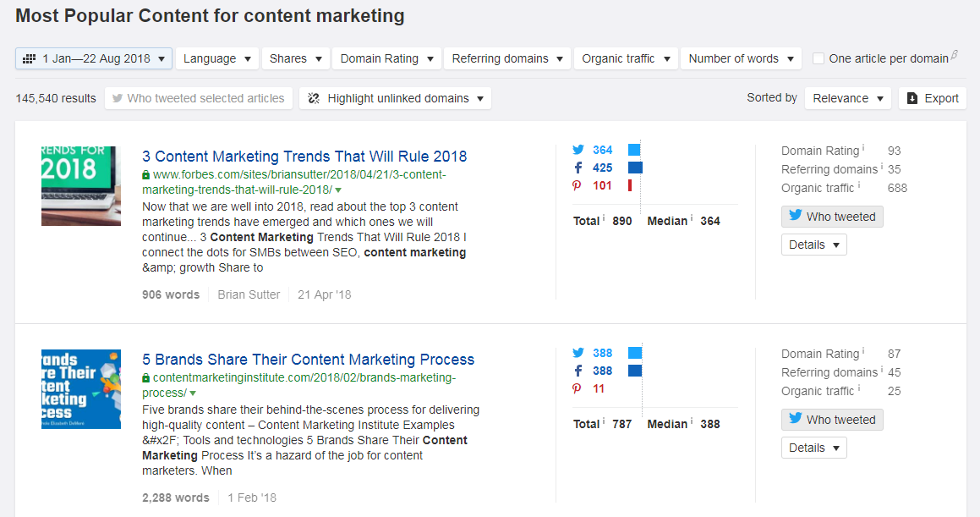The image size is (980, 517).
Task: Click info icon next to Median 364
Action: pos(692,218)
